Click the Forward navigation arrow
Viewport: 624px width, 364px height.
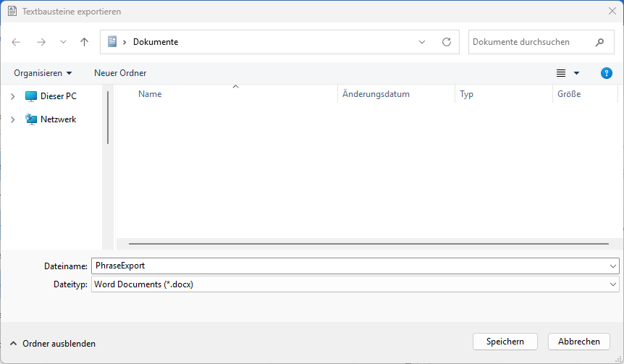tap(41, 42)
